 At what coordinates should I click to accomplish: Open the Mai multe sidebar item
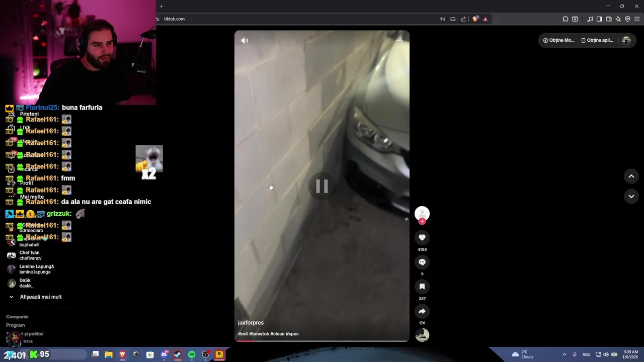tap(31, 197)
